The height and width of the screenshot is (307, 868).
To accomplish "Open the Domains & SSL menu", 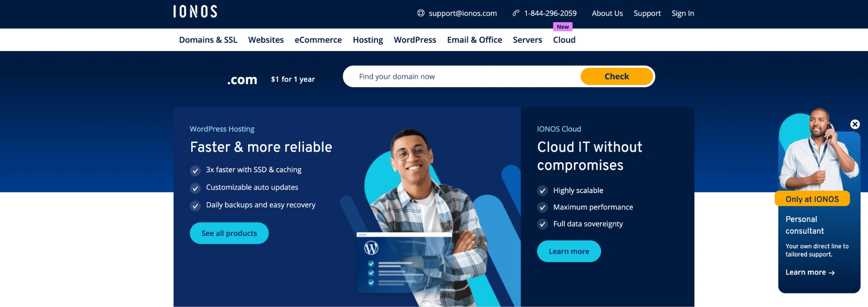I will [x=208, y=40].
